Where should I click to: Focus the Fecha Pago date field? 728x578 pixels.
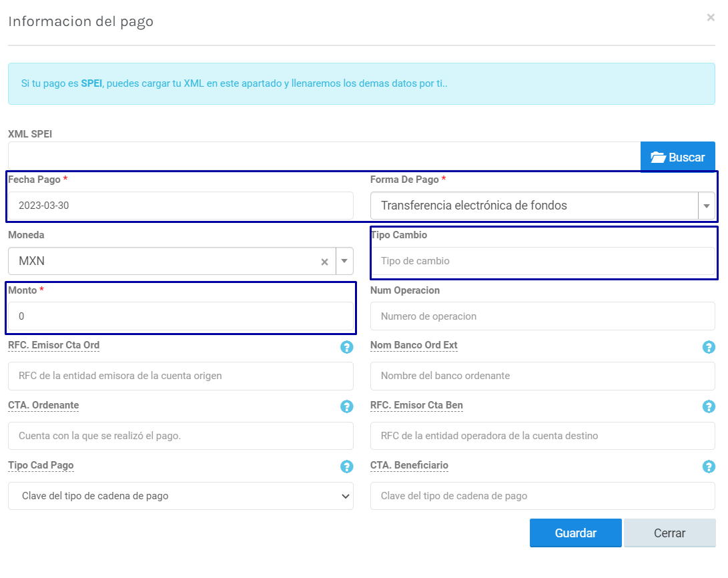(180, 206)
